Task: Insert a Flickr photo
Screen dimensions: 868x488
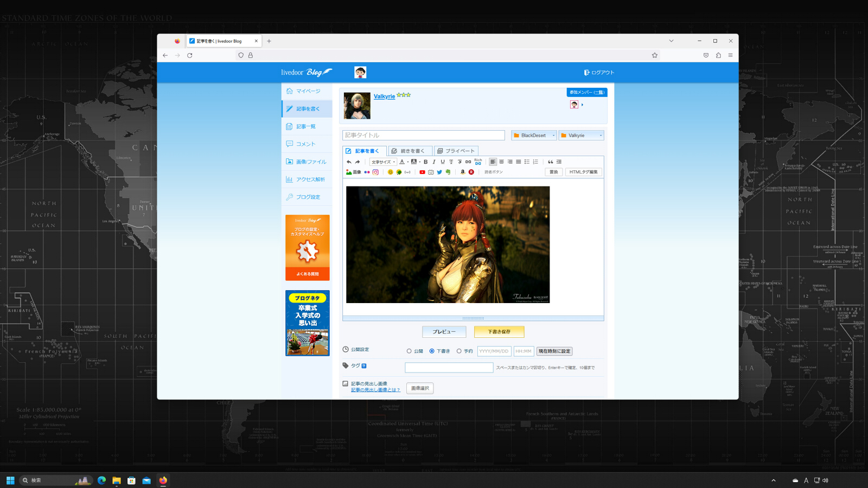Action: (x=367, y=172)
